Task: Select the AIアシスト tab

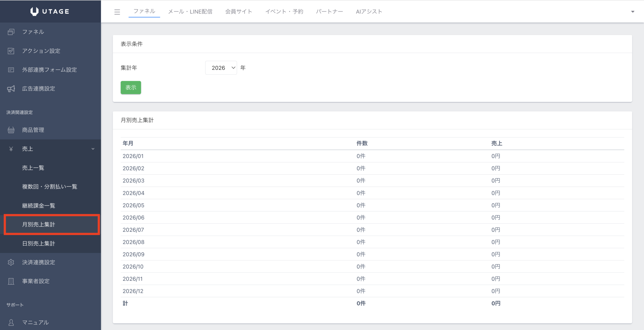Action: [369, 12]
